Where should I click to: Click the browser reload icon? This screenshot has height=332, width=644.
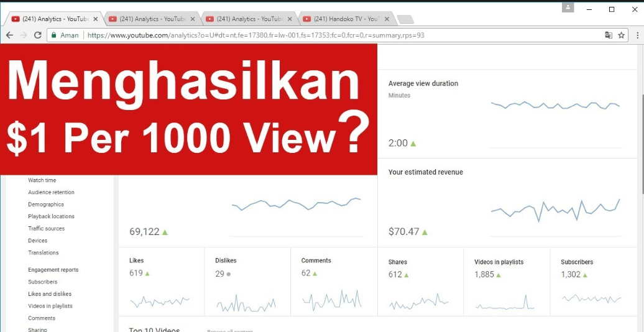(x=38, y=35)
